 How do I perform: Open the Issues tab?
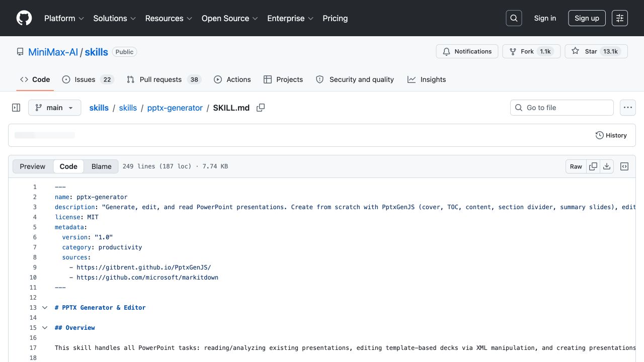(88, 79)
